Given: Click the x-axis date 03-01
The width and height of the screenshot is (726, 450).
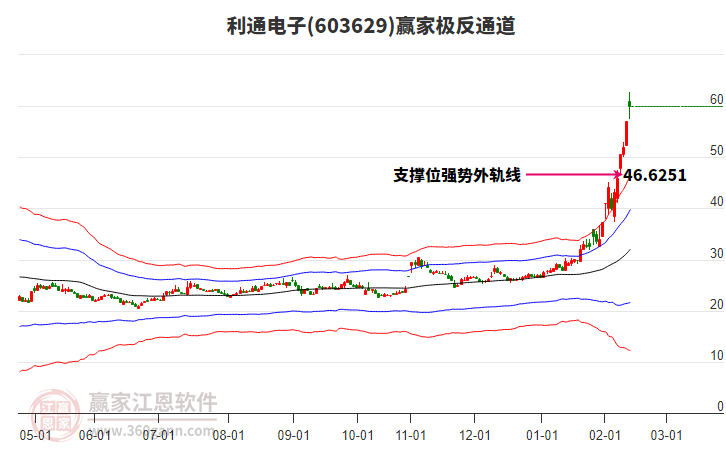Looking at the screenshot, I should (666, 435).
